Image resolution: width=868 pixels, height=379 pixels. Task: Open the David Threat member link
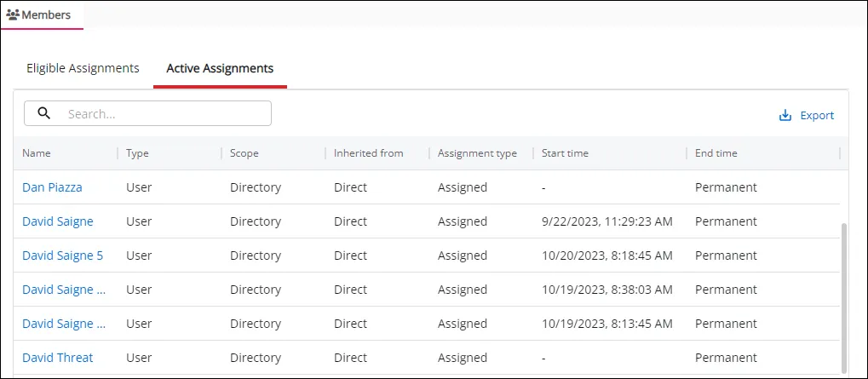coord(58,358)
